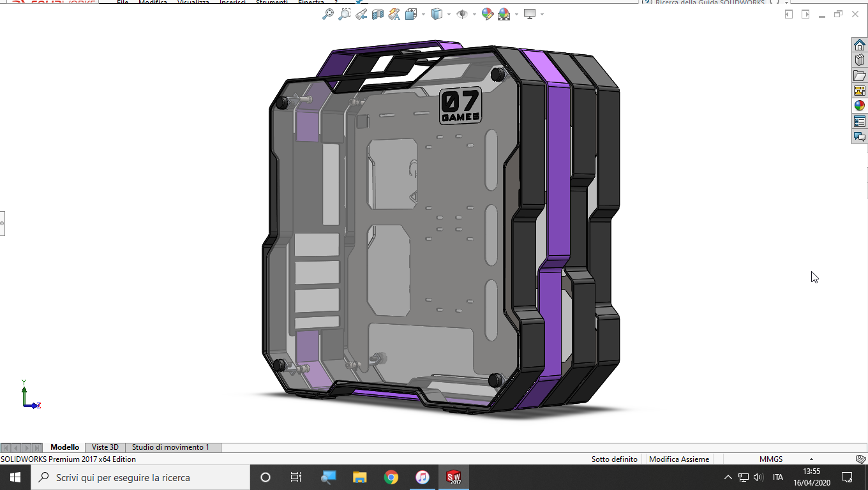Click the next-tab scroll arrow

click(27, 448)
